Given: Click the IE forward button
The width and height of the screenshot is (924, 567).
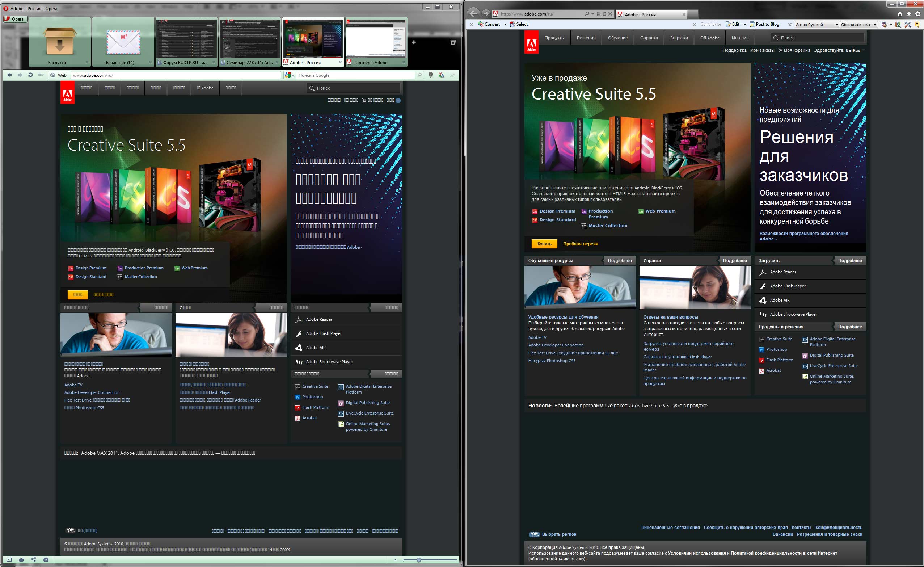Looking at the screenshot, I should [x=486, y=13].
